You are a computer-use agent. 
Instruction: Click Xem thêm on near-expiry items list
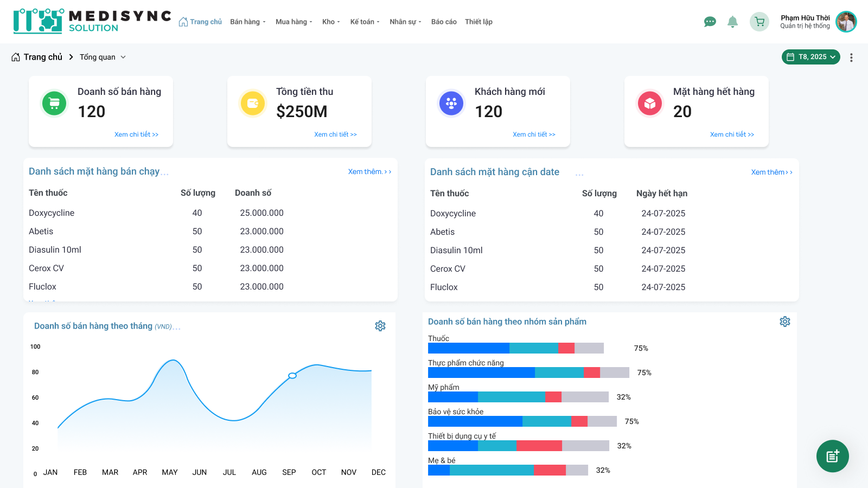coord(772,172)
